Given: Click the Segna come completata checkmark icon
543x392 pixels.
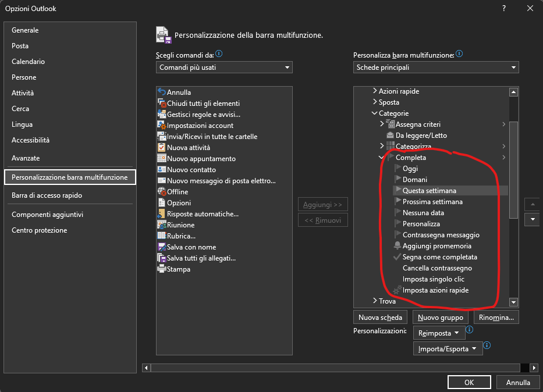Looking at the screenshot, I should pos(398,256).
